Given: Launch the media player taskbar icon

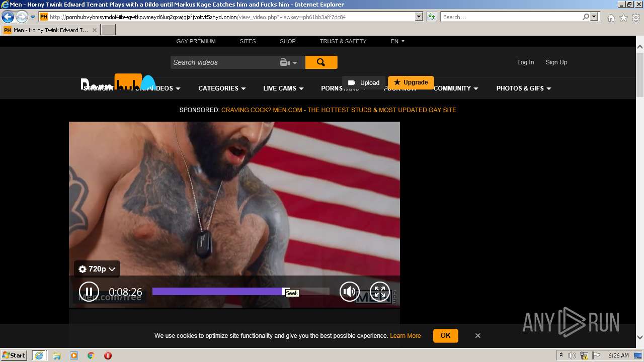Looking at the screenshot, I should click(74, 355).
